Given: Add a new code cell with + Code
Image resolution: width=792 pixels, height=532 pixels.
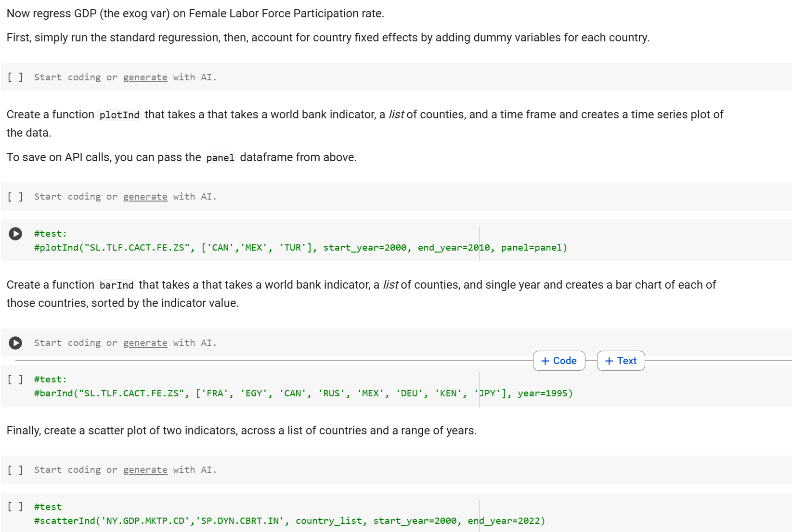Looking at the screenshot, I should pyautogui.click(x=559, y=361).
